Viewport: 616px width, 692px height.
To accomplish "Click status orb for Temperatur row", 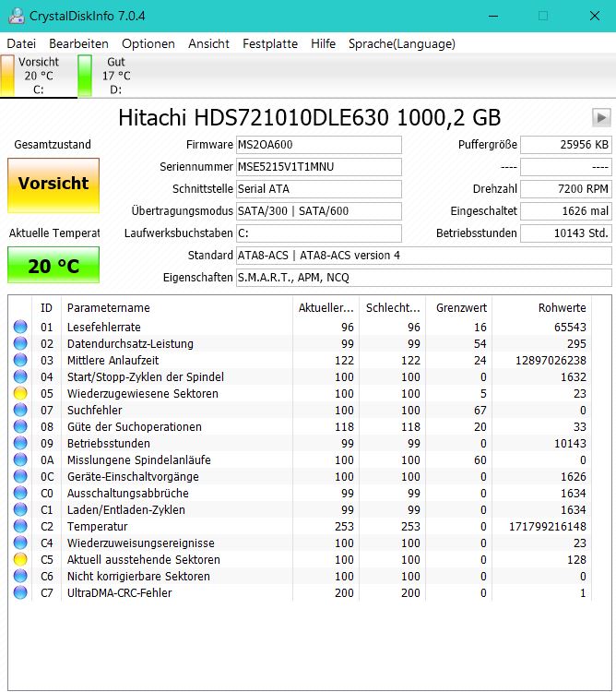I will pyautogui.click(x=20, y=526).
